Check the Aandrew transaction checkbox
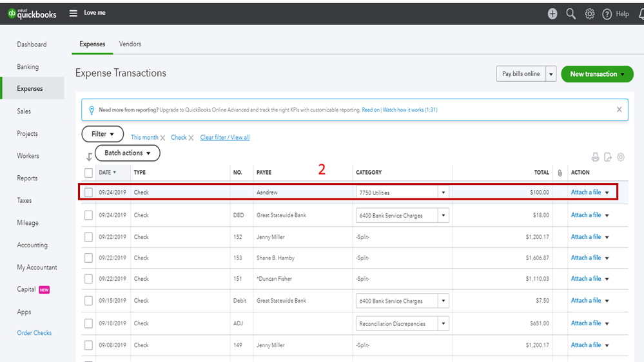This screenshot has height=362, width=644. 88,192
